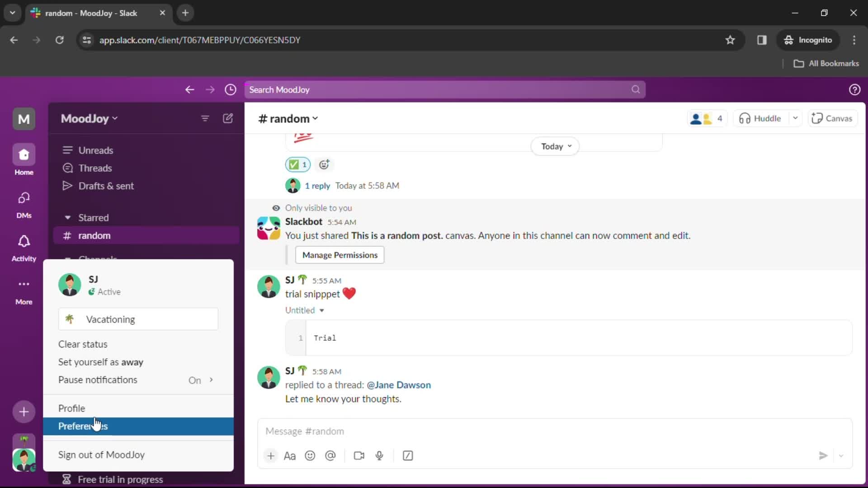The image size is (868, 488).
Task: Toggle the check mark reaction
Action: coord(298,164)
